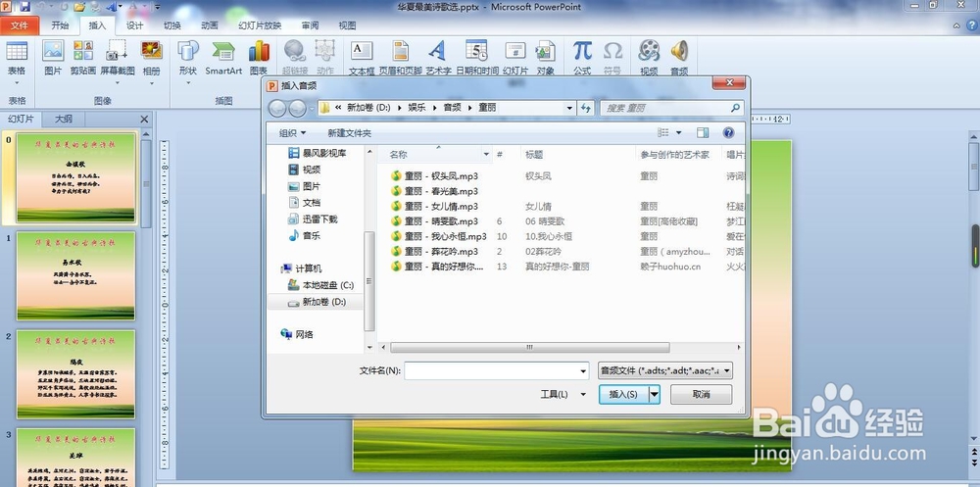Switch to the 切换 (Transitions) ribbon tab
980x487 pixels.
coord(171,25)
